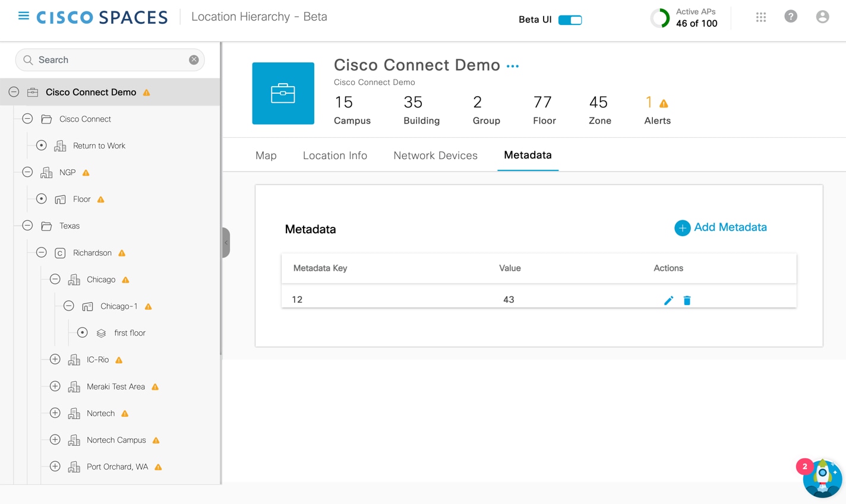The width and height of the screenshot is (846, 504).
Task: Click the Metadata Key column header
Action: pyautogui.click(x=320, y=268)
